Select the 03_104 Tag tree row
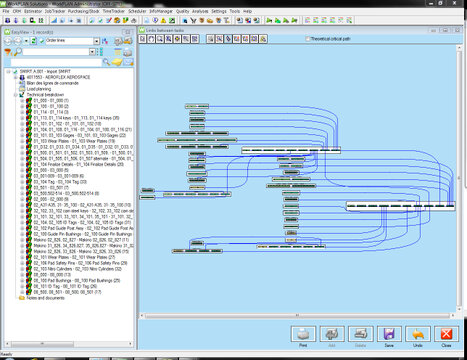 (60, 182)
